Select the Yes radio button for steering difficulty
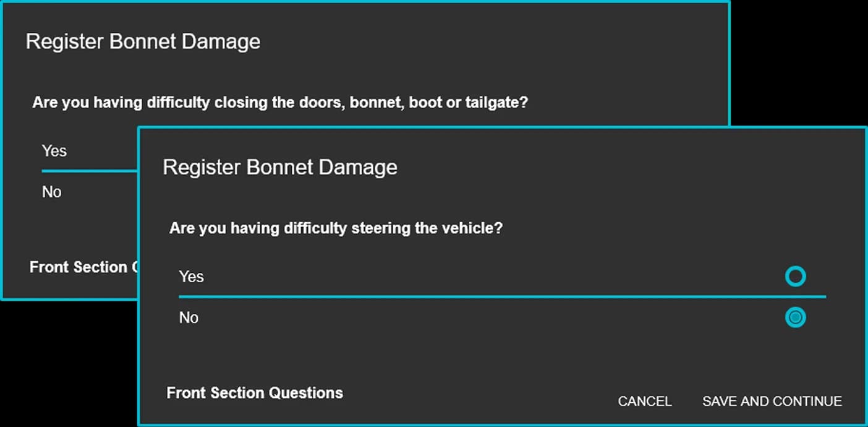Screen dimensions: 868x427 [795, 276]
